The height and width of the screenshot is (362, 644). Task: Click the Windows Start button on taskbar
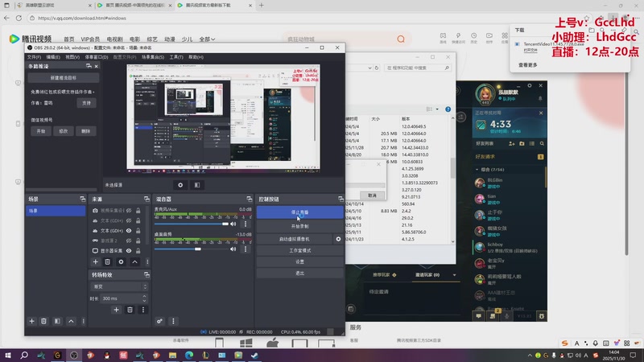pos(7,356)
